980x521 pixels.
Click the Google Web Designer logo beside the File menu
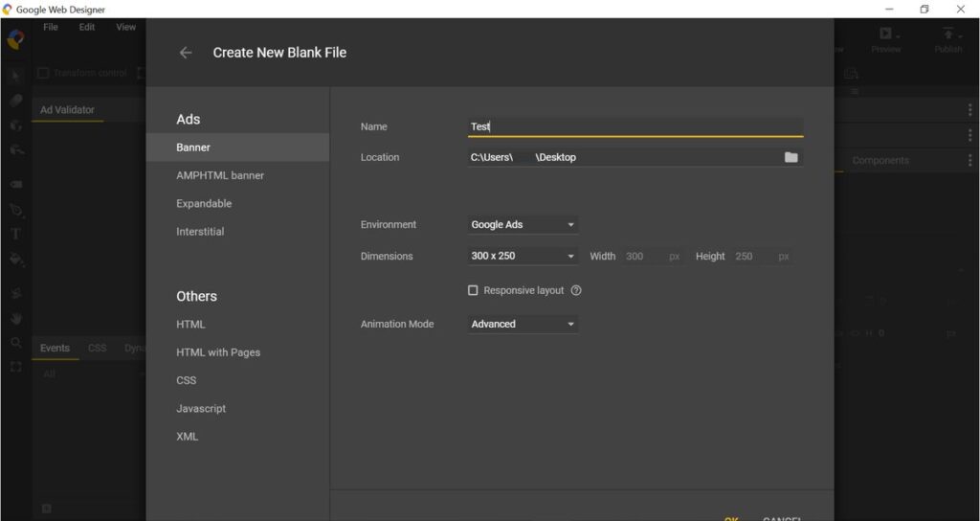pos(15,40)
